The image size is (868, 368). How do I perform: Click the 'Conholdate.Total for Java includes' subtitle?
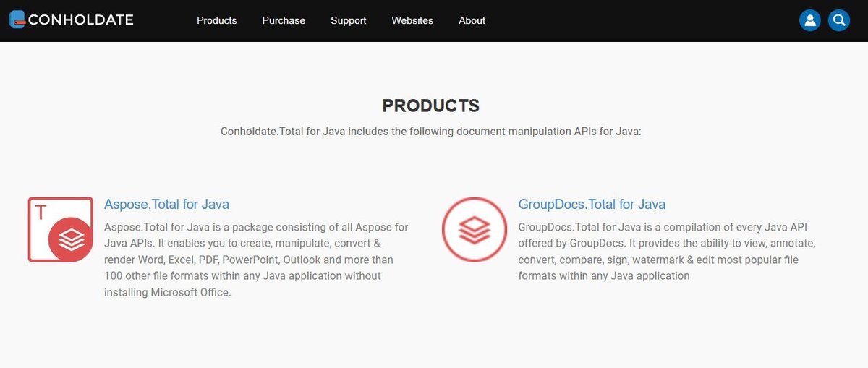click(x=431, y=132)
